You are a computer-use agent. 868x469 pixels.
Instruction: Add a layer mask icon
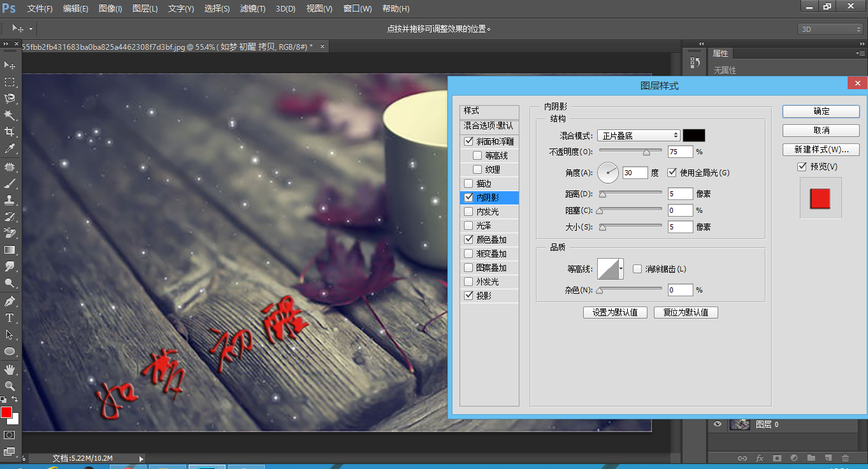pyautogui.click(x=777, y=458)
